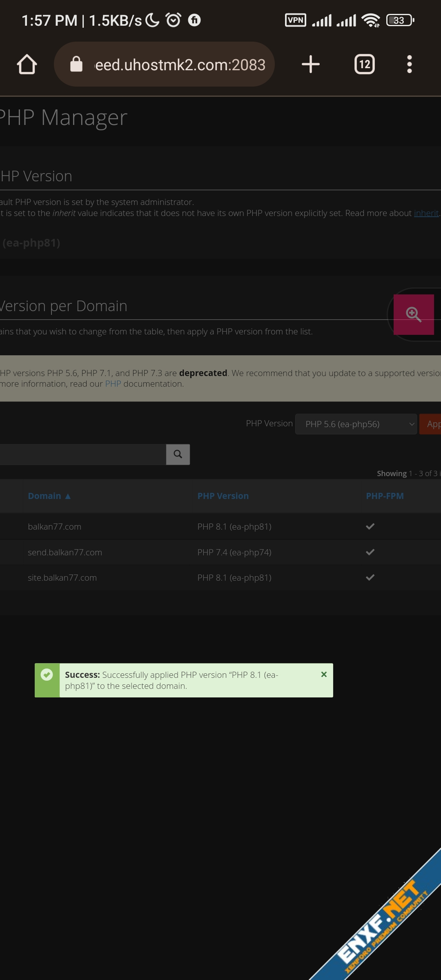Viewport: 441px width, 980px height.
Task: Tap the URL address bar text
Action: [180, 65]
